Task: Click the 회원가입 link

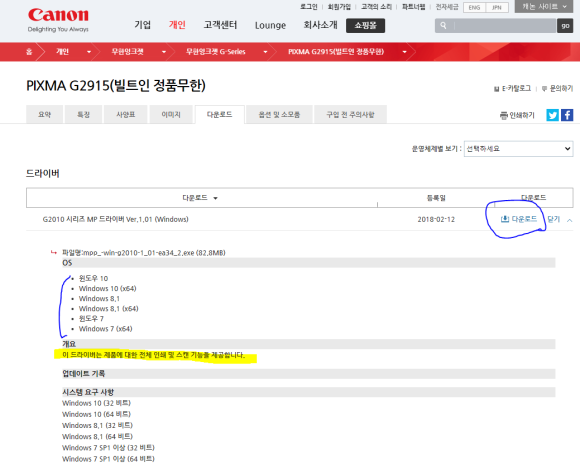Action: point(339,7)
